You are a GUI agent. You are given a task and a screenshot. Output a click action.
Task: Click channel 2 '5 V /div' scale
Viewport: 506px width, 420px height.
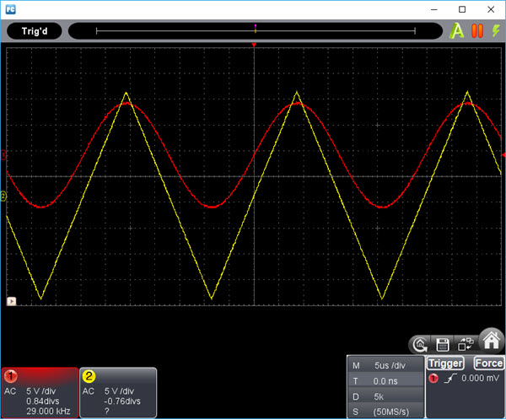[x=119, y=391]
